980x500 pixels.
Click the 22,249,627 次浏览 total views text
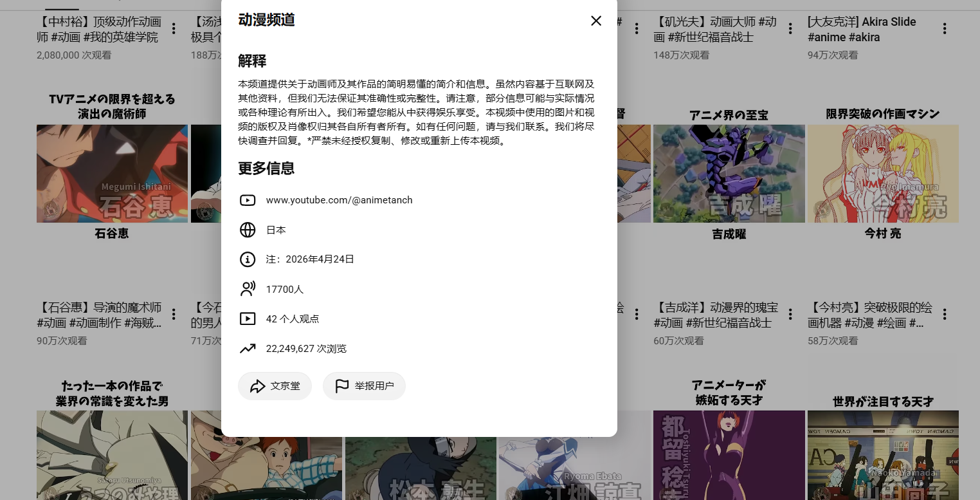[306, 348]
